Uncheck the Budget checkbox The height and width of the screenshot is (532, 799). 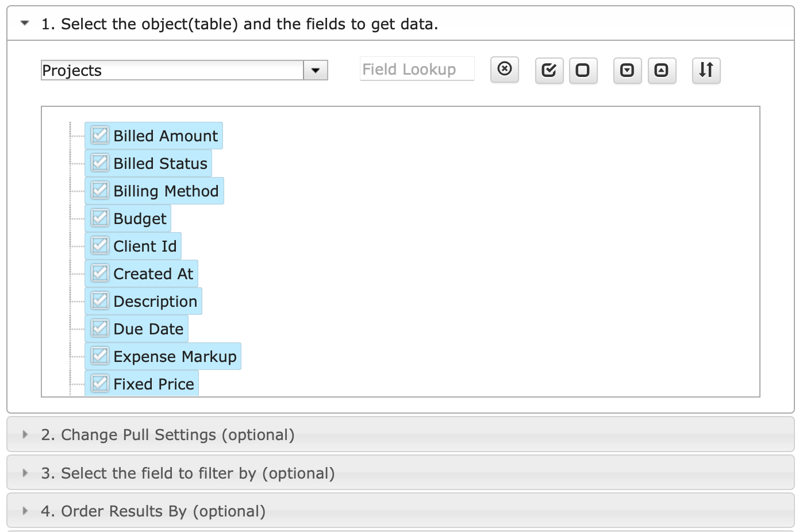[100, 218]
